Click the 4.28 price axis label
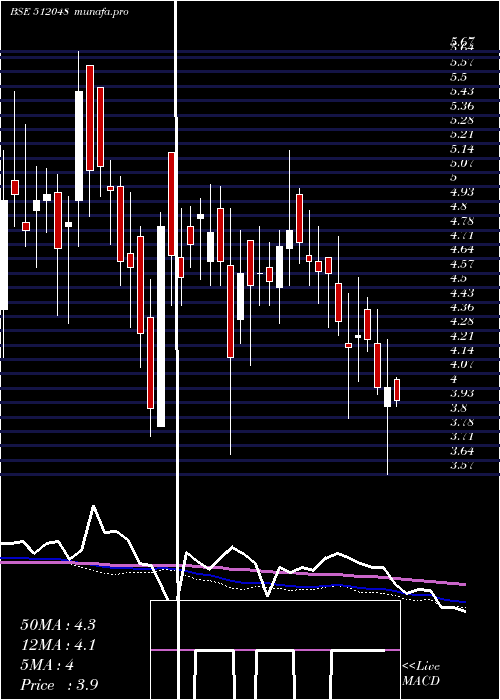Screen dimensions: 500x700 (462, 321)
